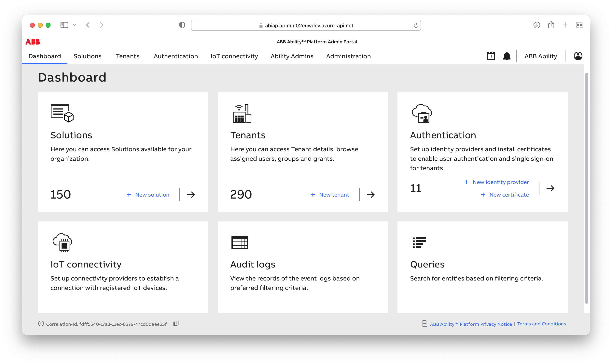Open the notifications bell

507,56
